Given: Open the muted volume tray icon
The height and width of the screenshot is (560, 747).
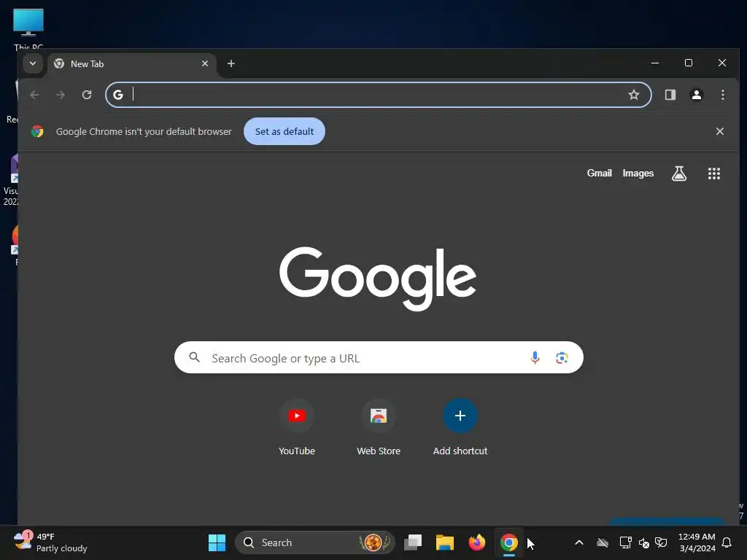Looking at the screenshot, I should [x=643, y=542].
